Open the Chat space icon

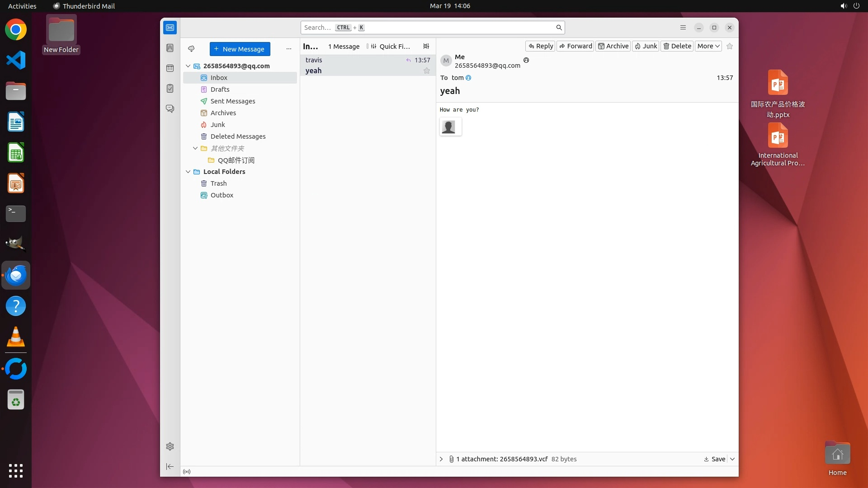[x=170, y=109]
